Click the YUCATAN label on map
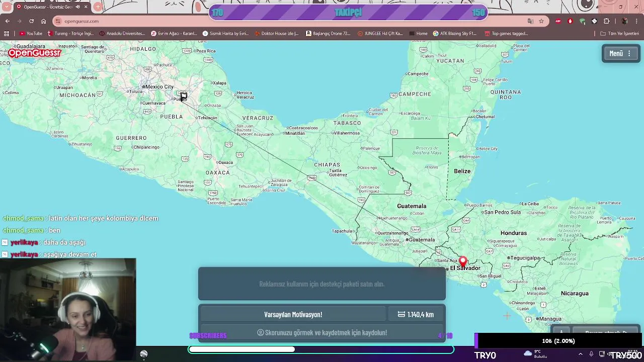 450,60
